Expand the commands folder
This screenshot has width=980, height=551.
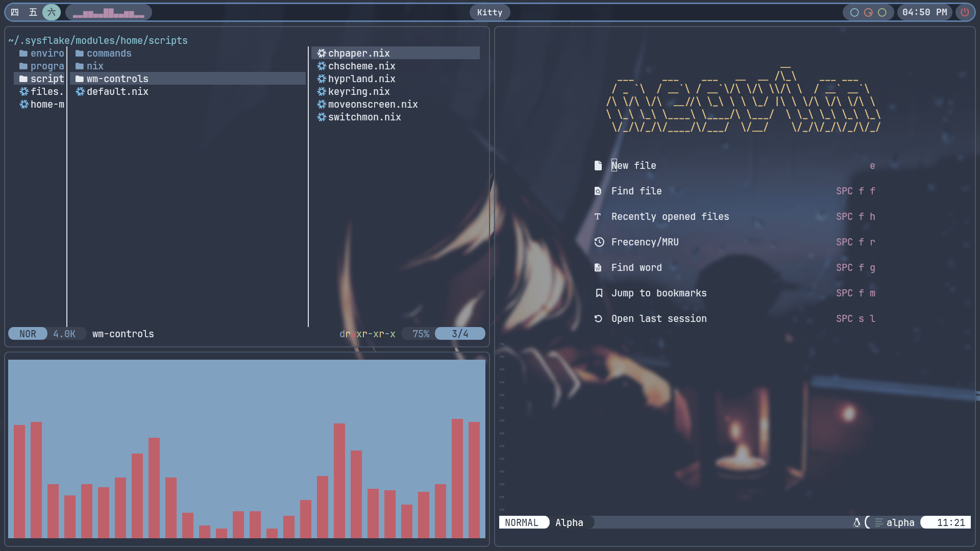[108, 53]
